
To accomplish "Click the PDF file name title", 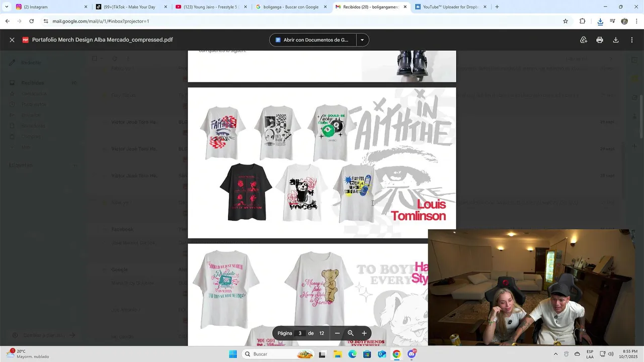I will coord(103,40).
